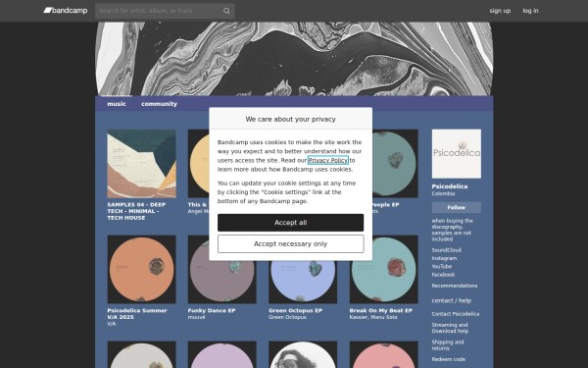Open the Facebook link
The height and width of the screenshot is (368, 588).
coord(443,275)
